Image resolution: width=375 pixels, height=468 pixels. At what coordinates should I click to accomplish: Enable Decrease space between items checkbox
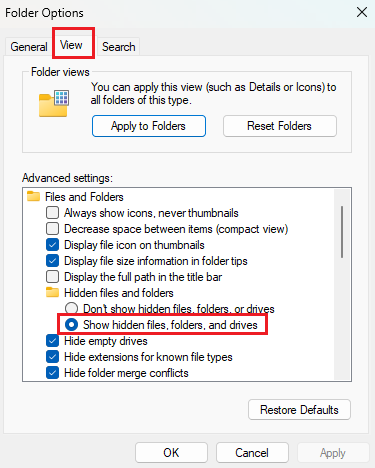[x=53, y=229]
